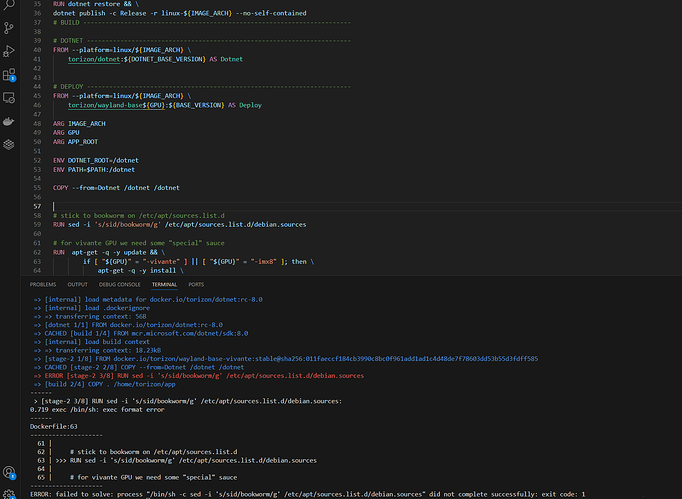Click the "RUN dotnet restore" line
Screen dimensions: 682x499
[96, 4]
